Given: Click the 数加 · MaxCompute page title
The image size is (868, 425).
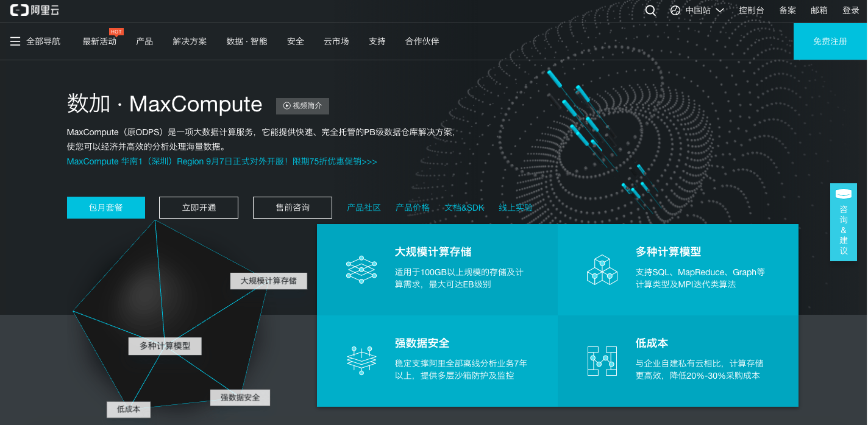Looking at the screenshot, I should [165, 104].
